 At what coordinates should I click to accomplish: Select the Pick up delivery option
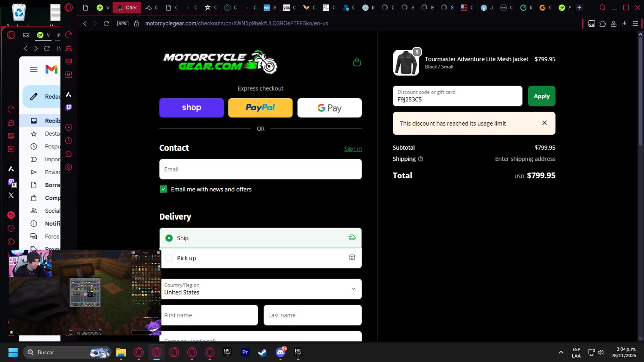pyautogui.click(x=261, y=258)
